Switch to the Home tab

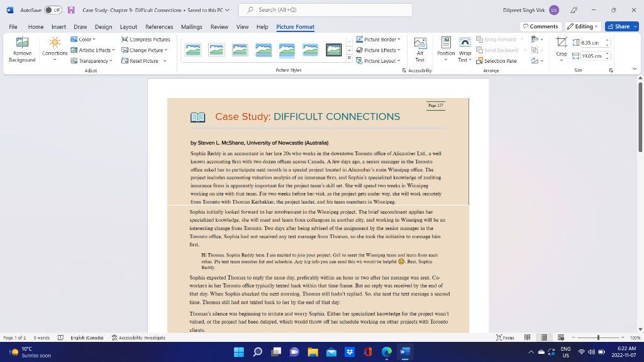[x=36, y=26]
